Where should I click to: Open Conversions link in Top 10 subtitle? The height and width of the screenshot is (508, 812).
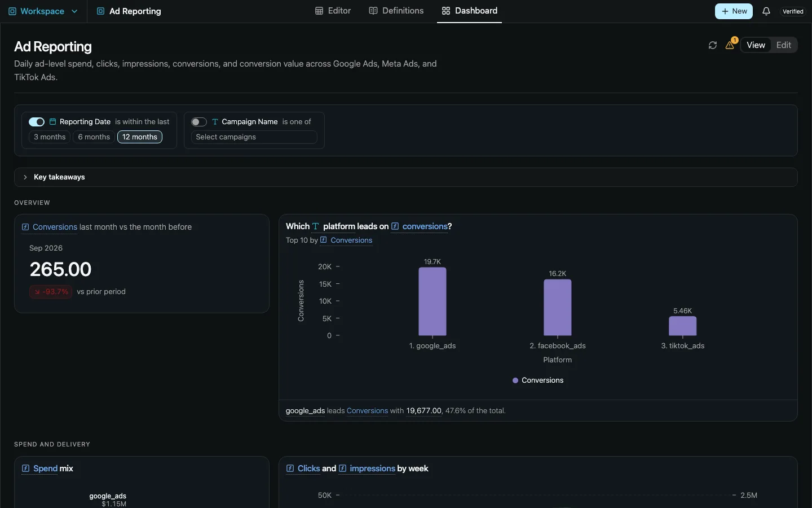point(351,240)
